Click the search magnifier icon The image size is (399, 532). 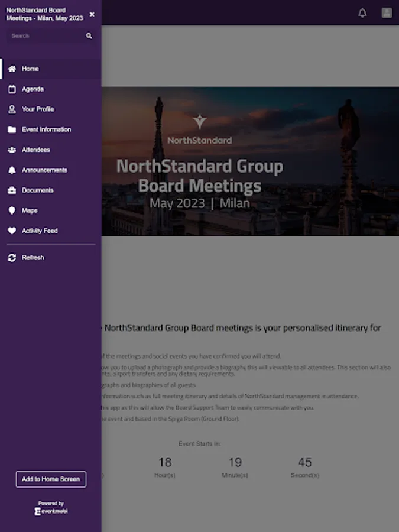pos(89,35)
